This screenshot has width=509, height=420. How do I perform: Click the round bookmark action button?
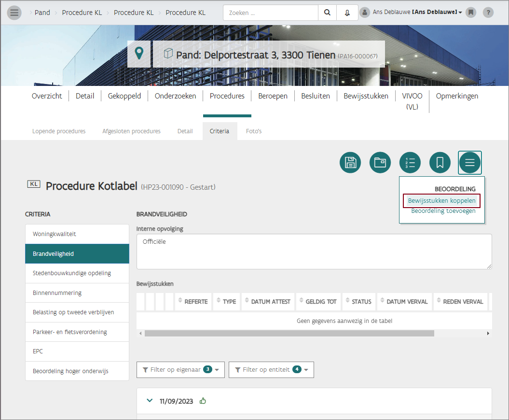coord(440,163)
